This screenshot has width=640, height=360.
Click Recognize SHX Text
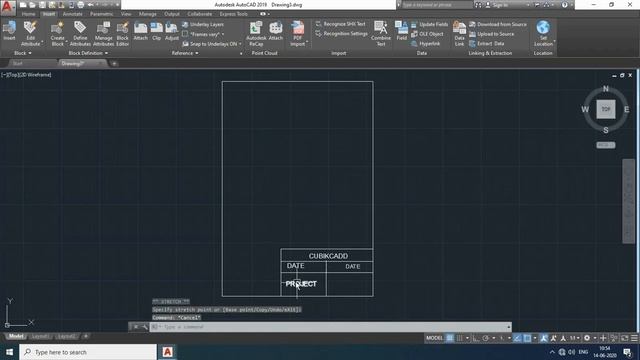coord(340,24)
